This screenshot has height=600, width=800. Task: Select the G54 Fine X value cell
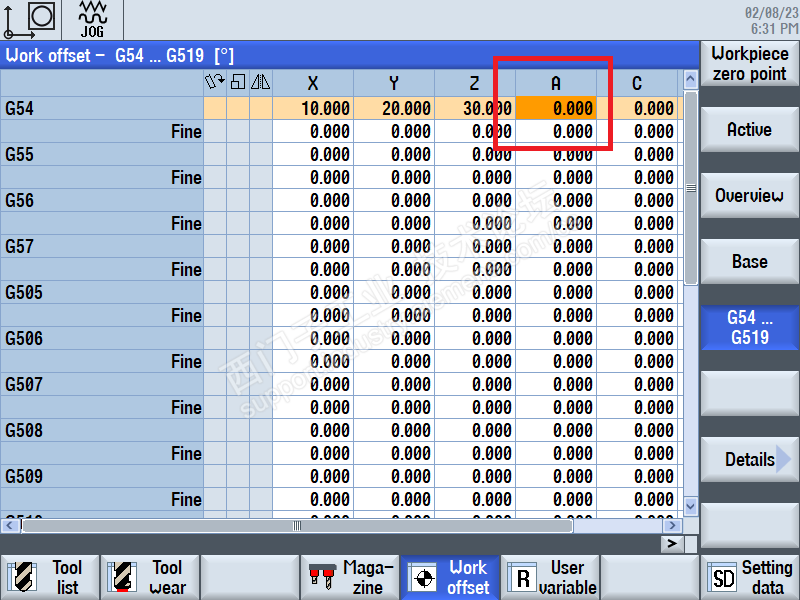[313, 131]
